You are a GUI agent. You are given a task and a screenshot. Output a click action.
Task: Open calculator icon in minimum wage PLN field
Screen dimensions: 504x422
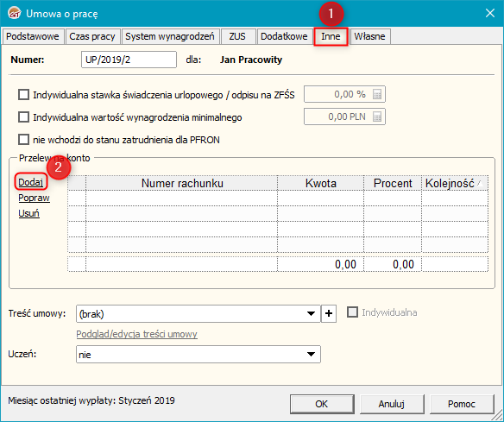pos(377,117)
